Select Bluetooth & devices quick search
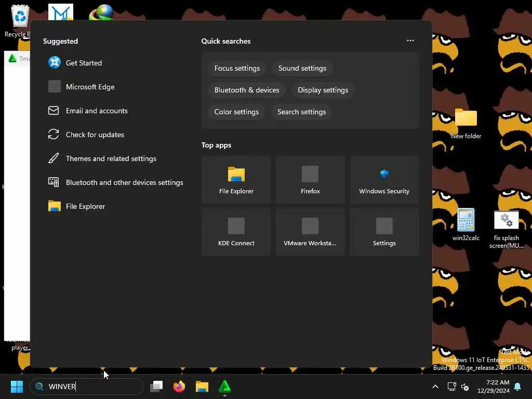Viewport: 532px width, 399px height. click(x=247, y=90)
